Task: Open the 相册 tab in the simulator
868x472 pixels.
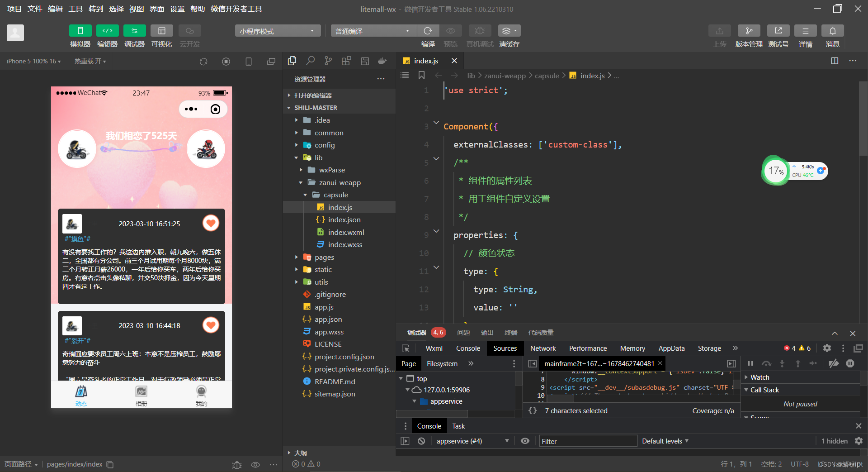Action: (141, 395)
